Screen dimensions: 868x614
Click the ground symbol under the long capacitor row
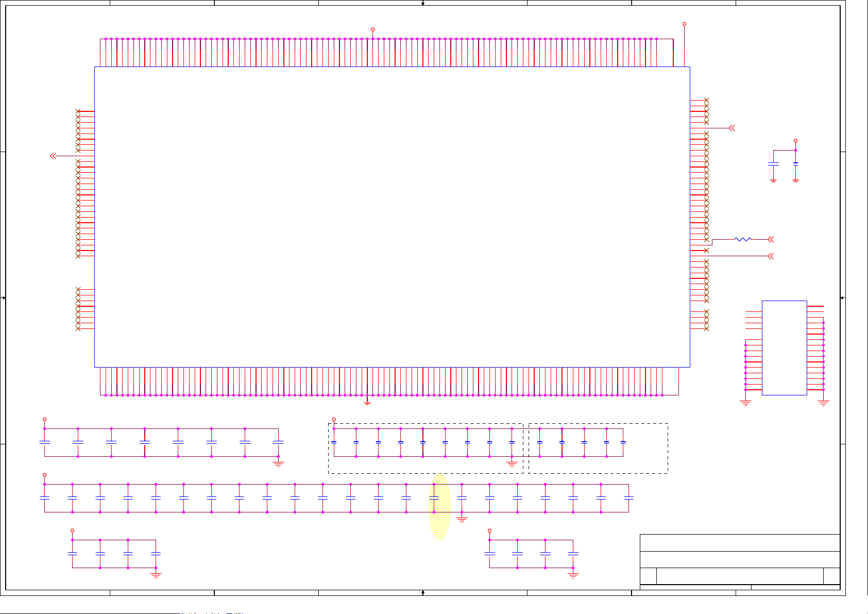point(462,519)
